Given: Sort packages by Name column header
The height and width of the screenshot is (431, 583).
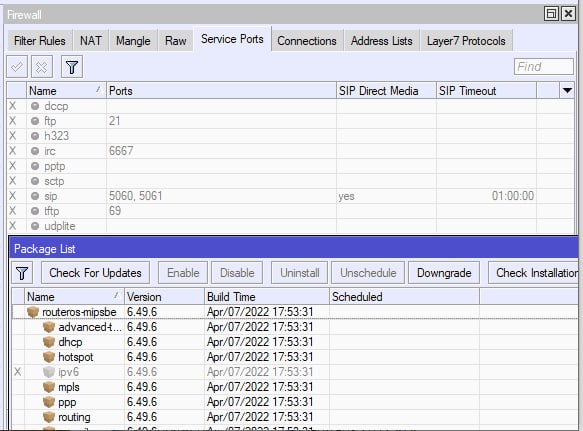Looking at the screenshot, I should (74, 297).
